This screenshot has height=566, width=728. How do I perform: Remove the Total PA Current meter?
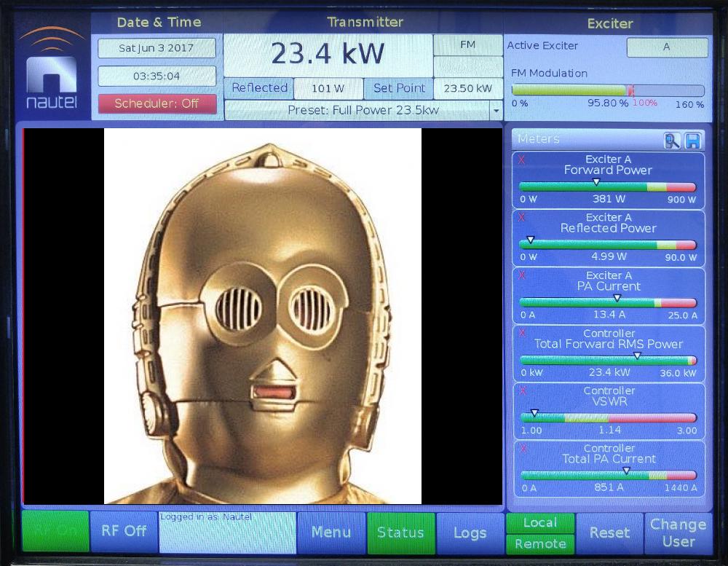point(521,448)
